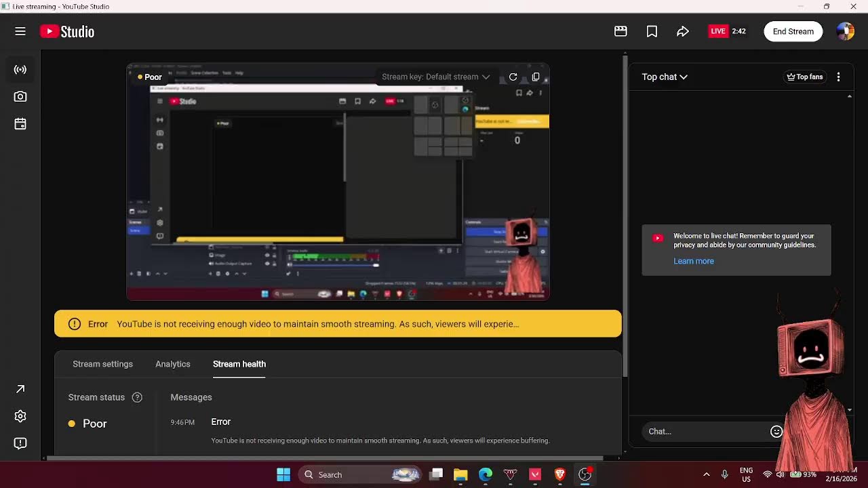Image resolution: width=868 pixels, height=488 pixels.
Task: Expand the Stream key: Default stream dropdown
Action: [435, 77]
